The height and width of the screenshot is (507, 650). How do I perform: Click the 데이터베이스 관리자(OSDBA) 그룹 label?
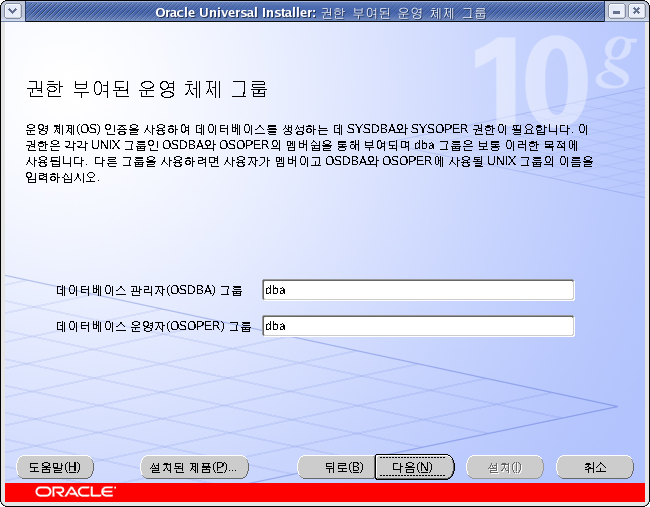(x=149, y=290)
